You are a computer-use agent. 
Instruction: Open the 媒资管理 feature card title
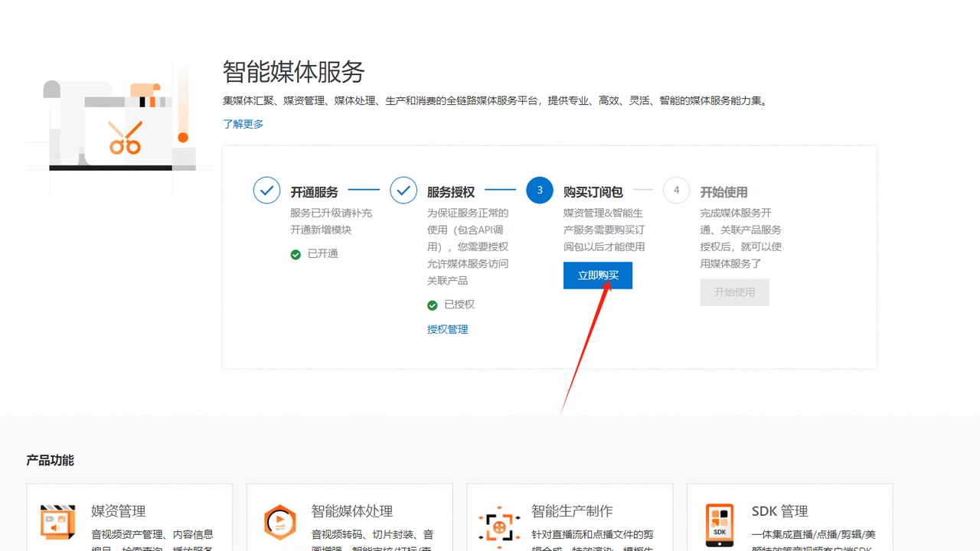point(119,511)
